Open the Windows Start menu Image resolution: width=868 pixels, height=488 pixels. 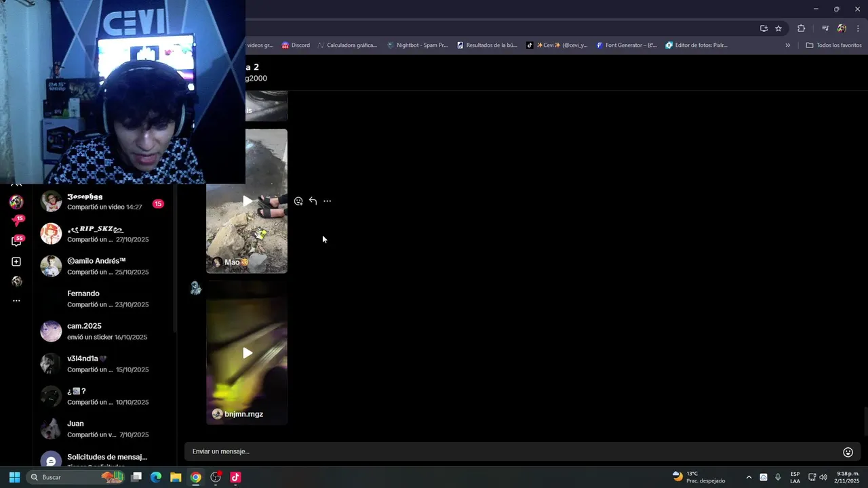14,477
